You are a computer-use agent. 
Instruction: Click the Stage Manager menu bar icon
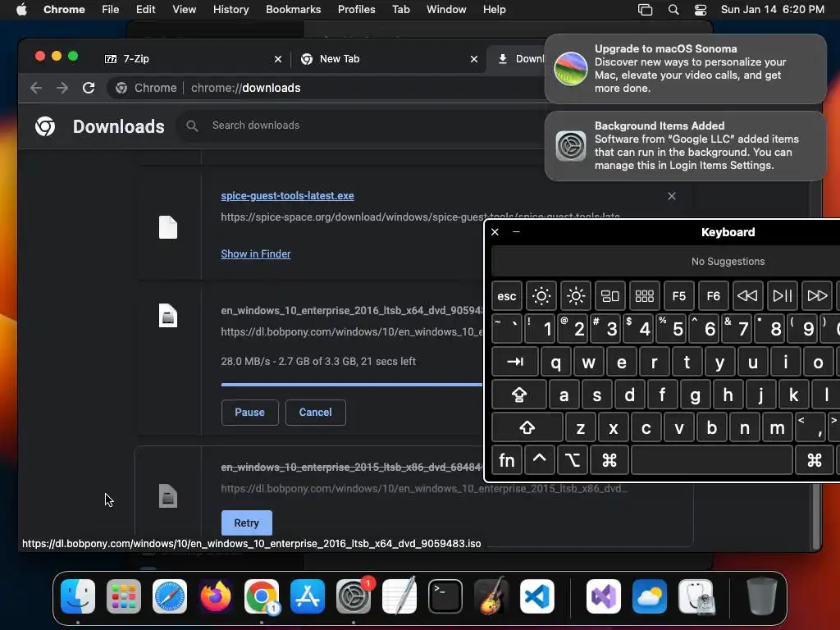[645, 10]
